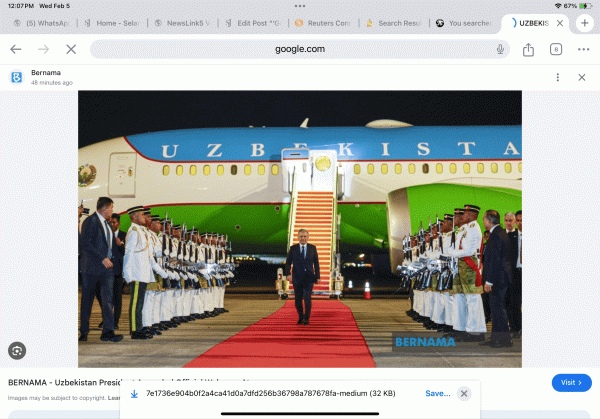
Task: Close the Bernama image preview panel
Action: 582,77
